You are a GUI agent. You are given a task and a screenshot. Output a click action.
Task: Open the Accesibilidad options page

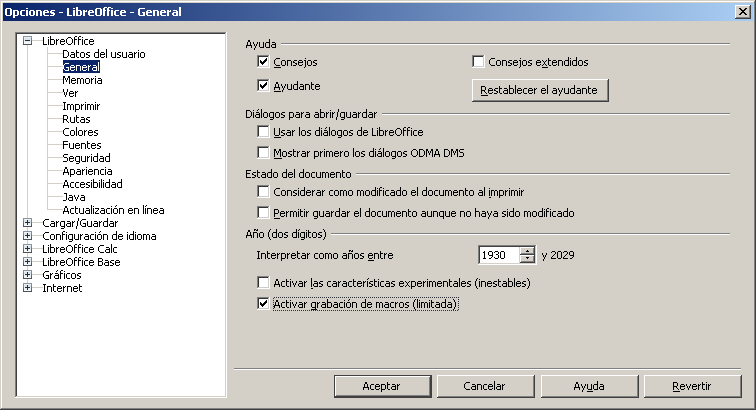point(92,184)
